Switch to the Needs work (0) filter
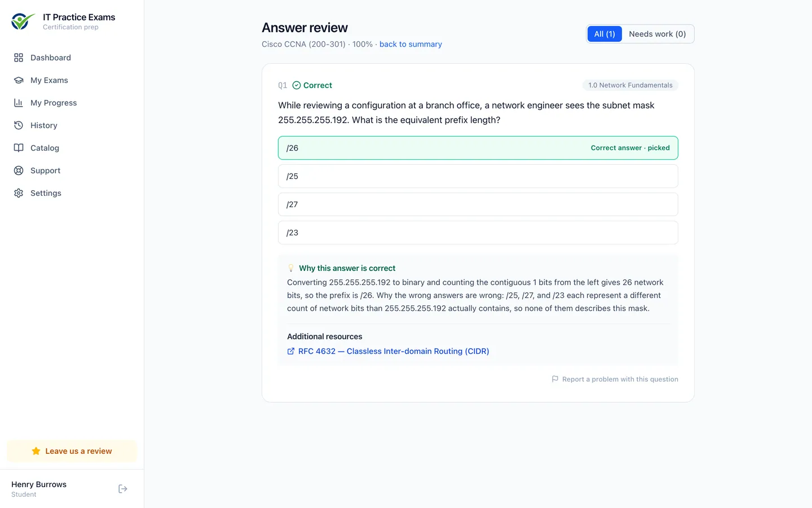 point(657,34)
